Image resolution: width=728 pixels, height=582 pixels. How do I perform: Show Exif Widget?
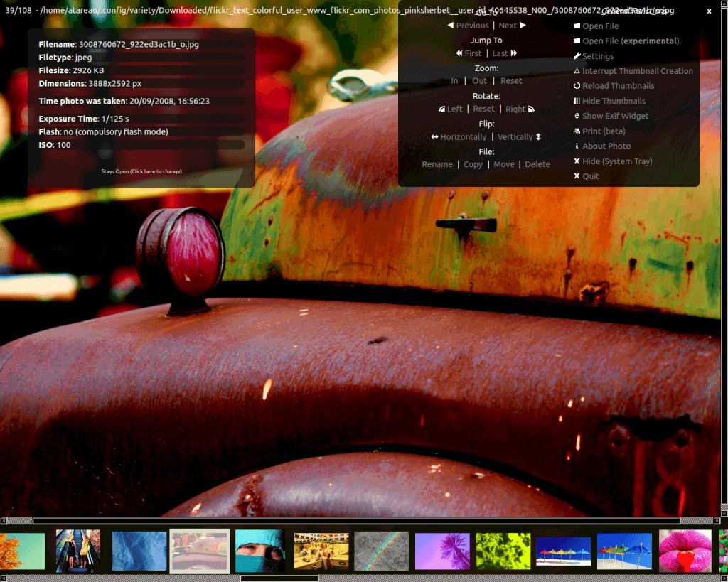615,116
